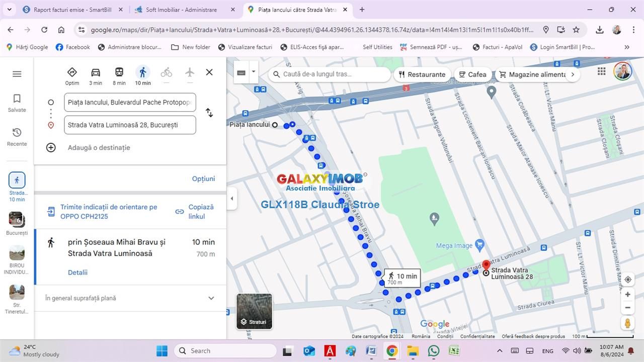Close the directions panel

[209, 72]
